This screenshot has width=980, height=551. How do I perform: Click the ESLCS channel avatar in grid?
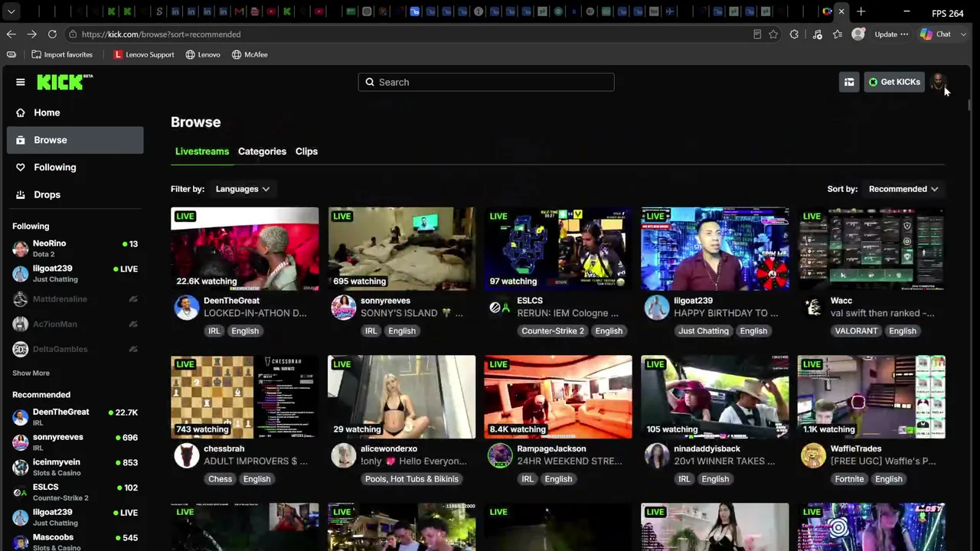[x=500, y=308]
